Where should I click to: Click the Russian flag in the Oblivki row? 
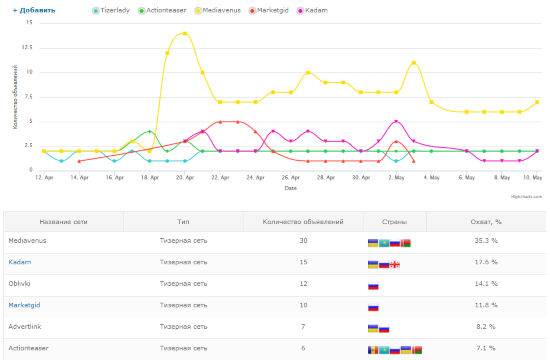coord(373,286)
